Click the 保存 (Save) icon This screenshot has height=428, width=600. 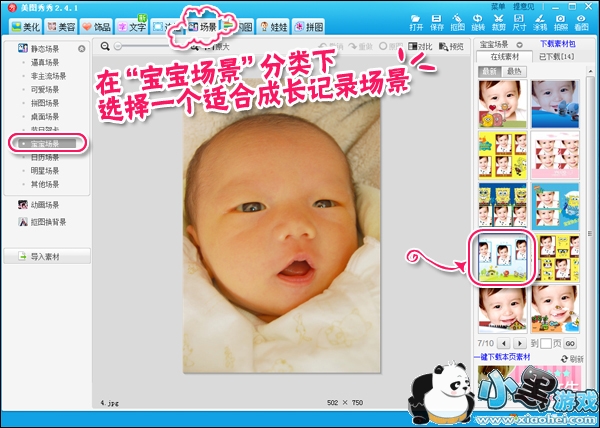[437, 23]
